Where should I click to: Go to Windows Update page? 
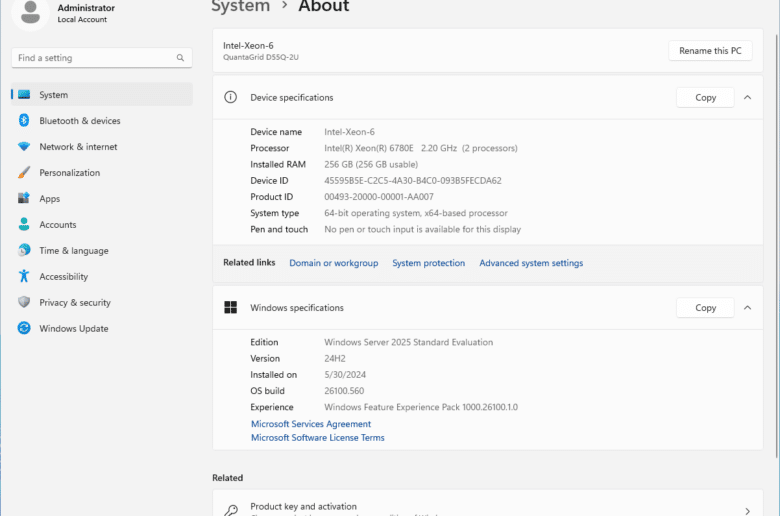(x=102, y=328)
